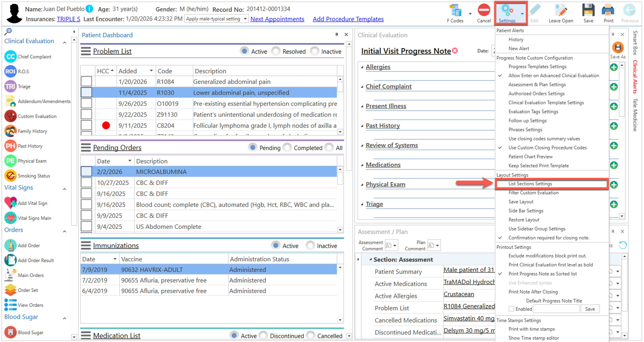Open the male-typical setting dropdown

coord(245,19)
